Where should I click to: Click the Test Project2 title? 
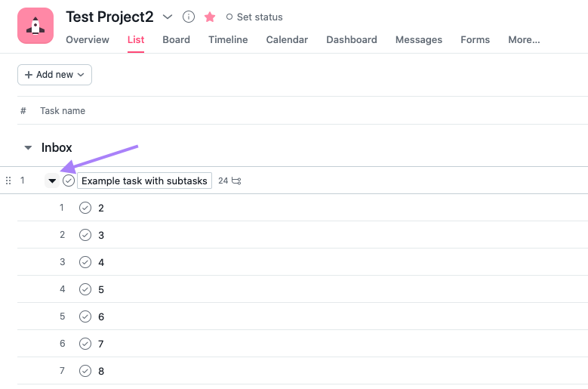[109, 17]
